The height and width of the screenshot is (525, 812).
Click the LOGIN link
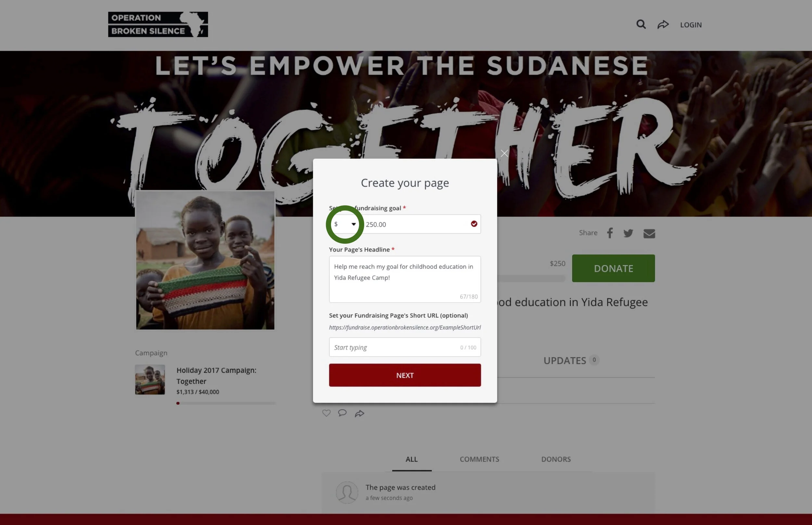(691, 25)
